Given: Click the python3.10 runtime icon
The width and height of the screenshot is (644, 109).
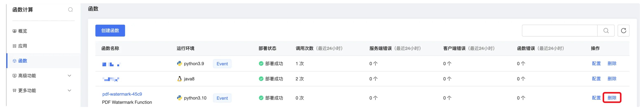Looking at the screenshot, I should click(x=179, y=98).
